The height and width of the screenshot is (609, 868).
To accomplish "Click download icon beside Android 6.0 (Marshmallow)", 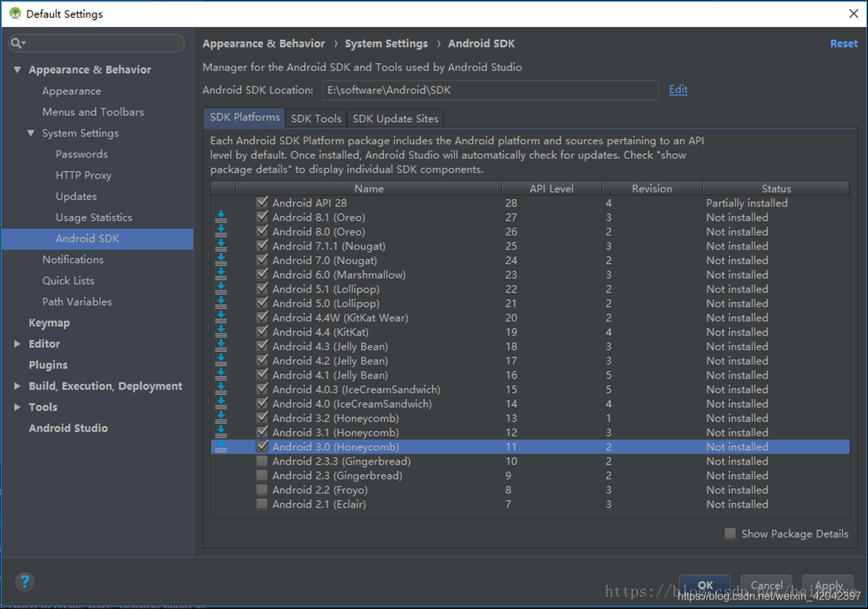I will click(221, 275).
